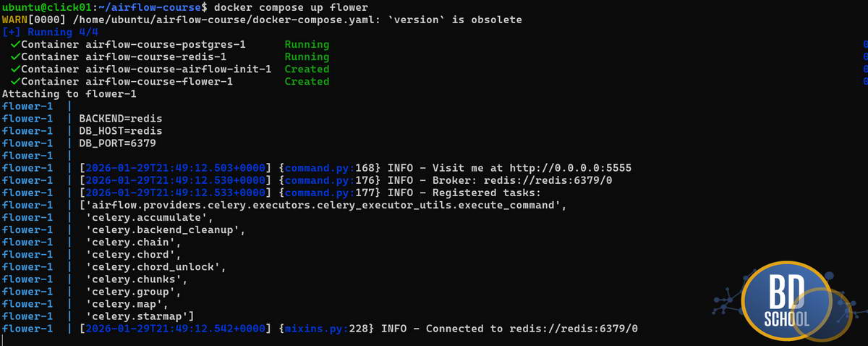
Task: Select the mixins.py:228 source reference
Action: tap(317, 329)
